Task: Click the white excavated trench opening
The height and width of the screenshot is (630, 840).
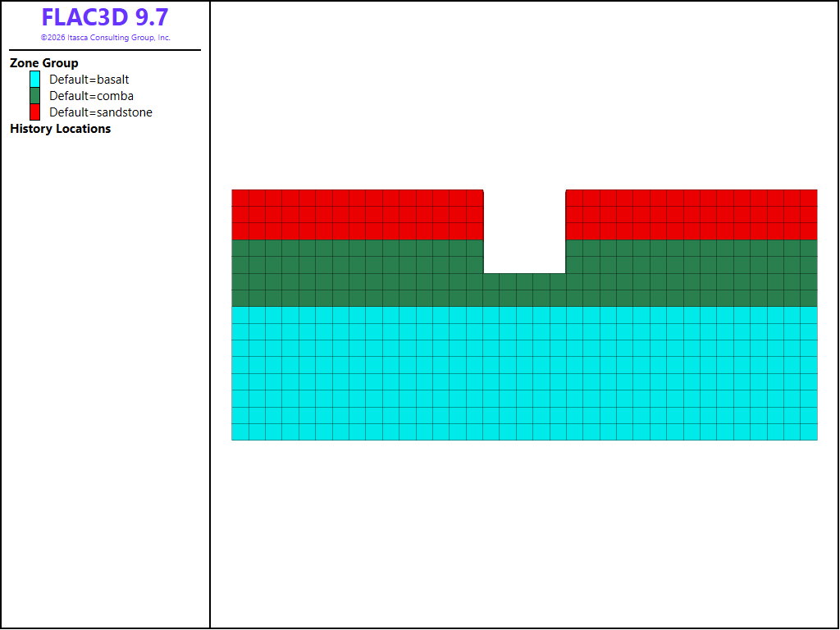Action: click(525, 231)
